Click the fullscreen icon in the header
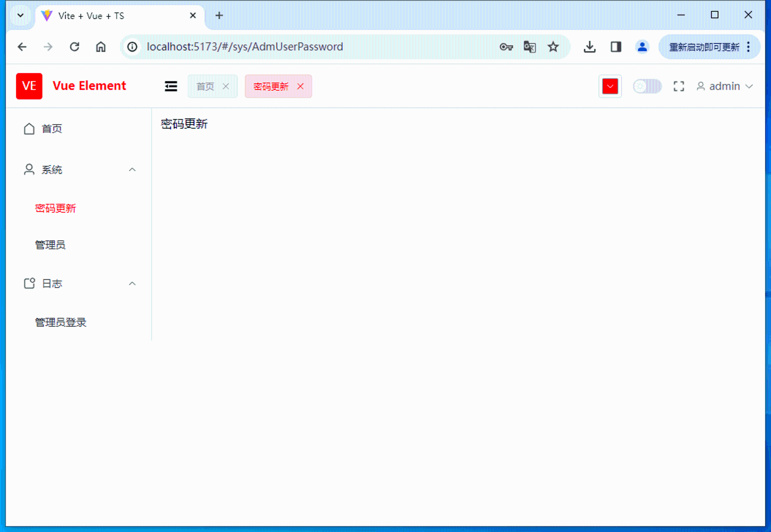The image size is (771, 532). tap(678, 86)
